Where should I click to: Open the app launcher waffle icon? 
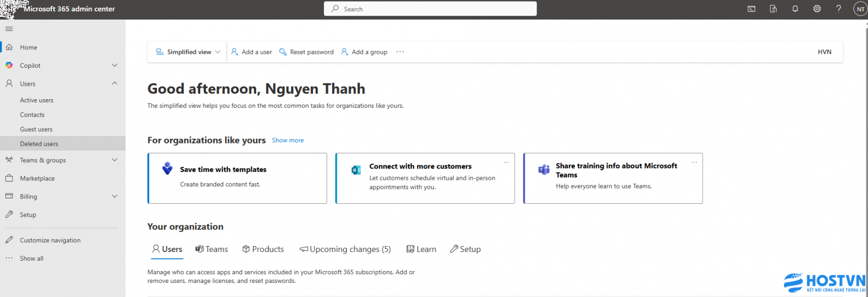8,9
